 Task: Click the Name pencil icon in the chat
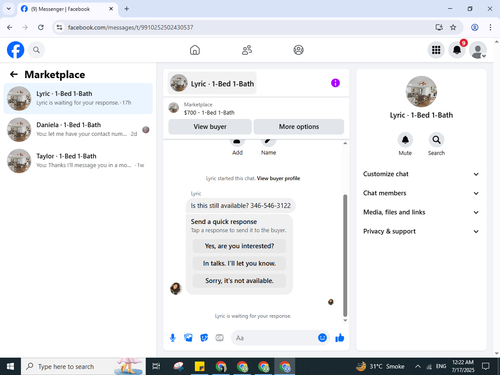(x=268, y=143)
